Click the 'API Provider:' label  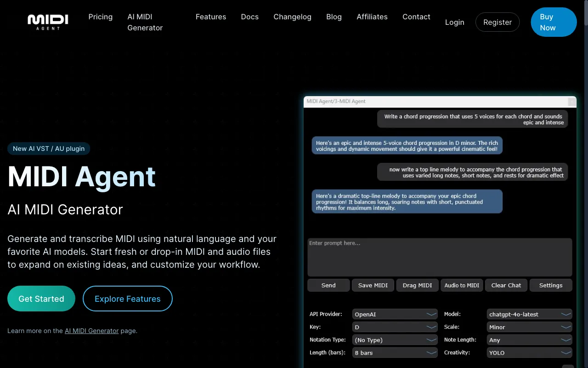[x=326, y=314]
